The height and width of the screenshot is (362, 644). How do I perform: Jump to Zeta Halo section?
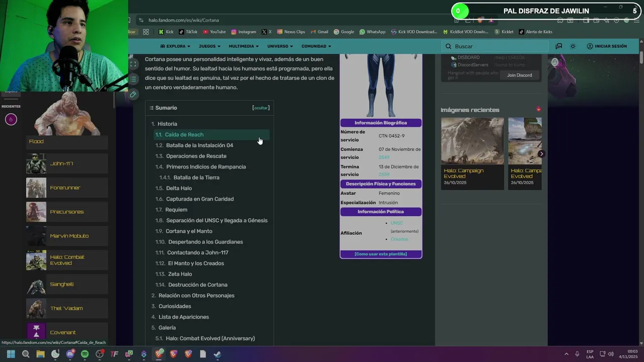[180, 274]
